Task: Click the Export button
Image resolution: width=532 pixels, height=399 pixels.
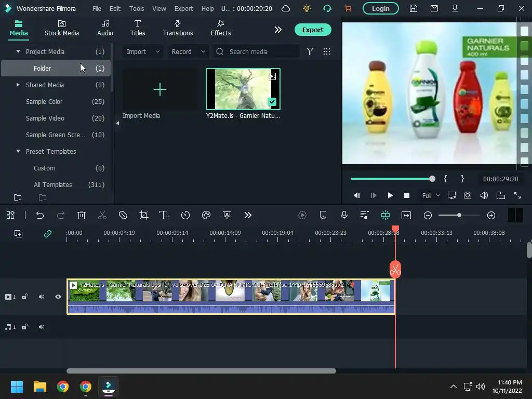Action: 313,30
